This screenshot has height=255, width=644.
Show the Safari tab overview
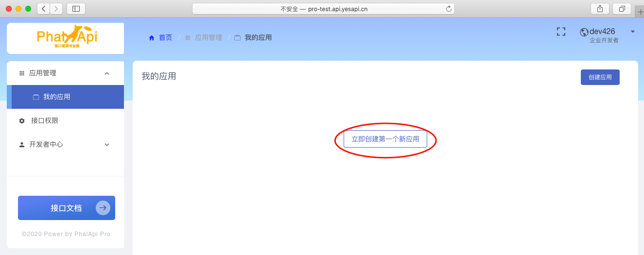click(622, 9)
